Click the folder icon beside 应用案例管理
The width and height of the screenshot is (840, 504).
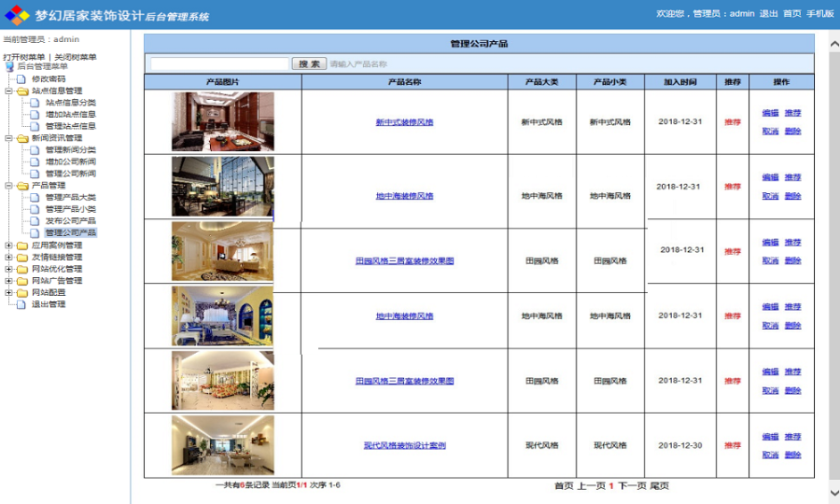(x=22, y=245)
